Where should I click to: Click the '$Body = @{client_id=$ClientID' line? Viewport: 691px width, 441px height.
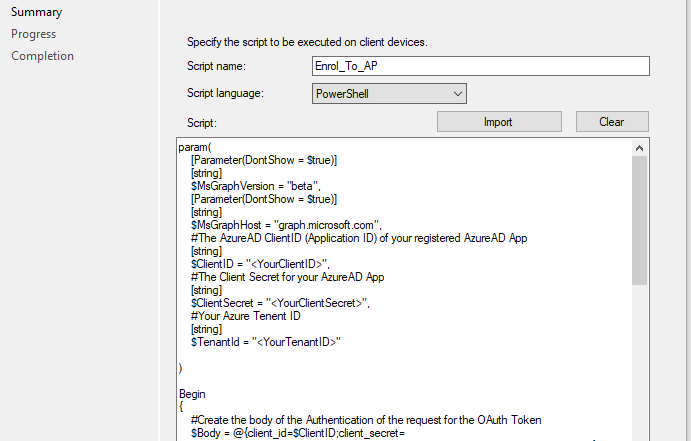click(x=298, y=433)
